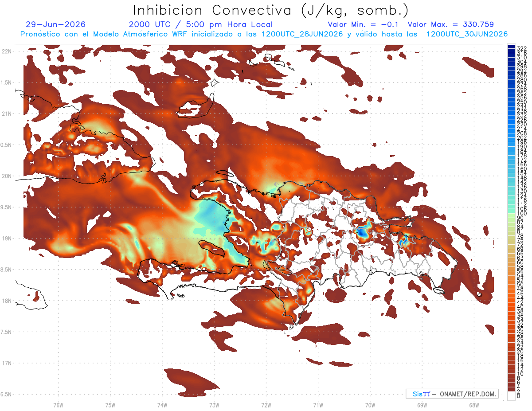This screenshot has width=532, height=411.
Task: Click the date '29-Jun-2026'
Action: [x=56, y=24]
